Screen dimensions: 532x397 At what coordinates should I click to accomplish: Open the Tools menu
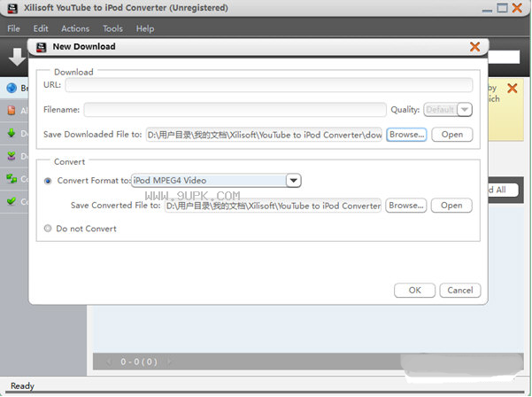(x=112, y=28)
